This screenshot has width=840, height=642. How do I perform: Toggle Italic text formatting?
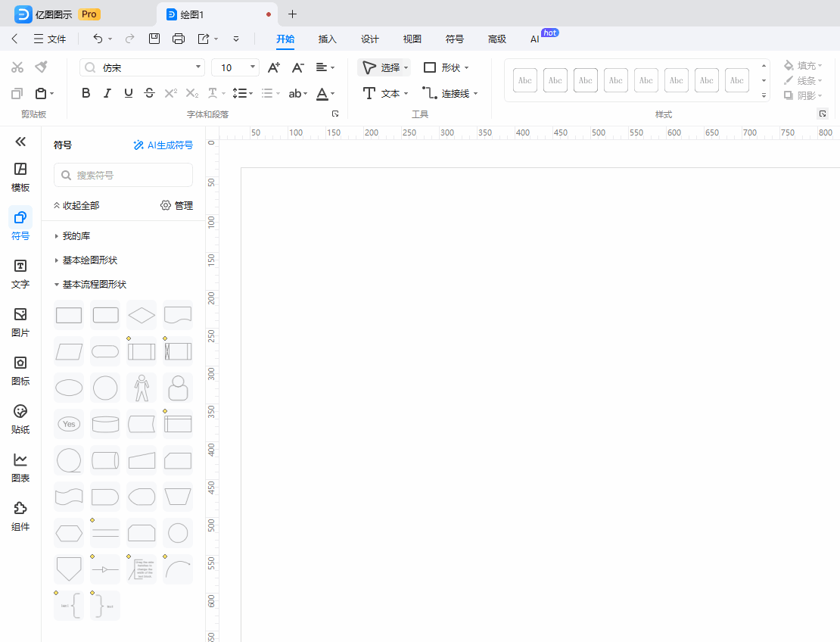pos(107,93)
